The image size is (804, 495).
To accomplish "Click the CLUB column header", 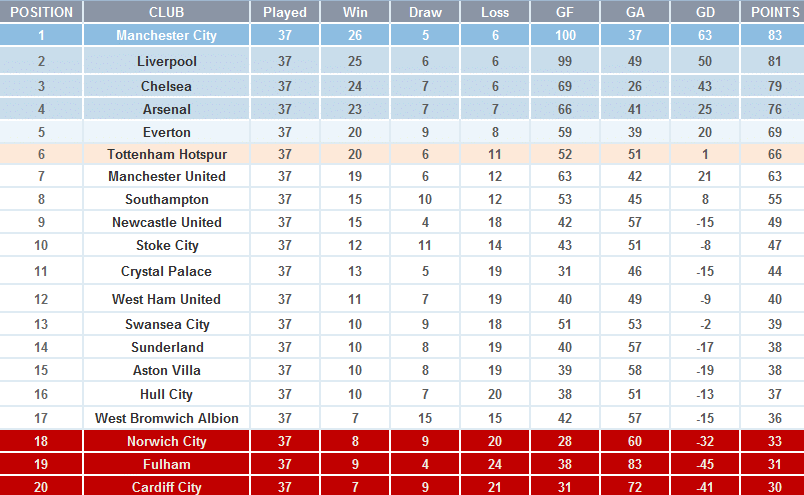I will pyautogui.click(x=166, y=12).
